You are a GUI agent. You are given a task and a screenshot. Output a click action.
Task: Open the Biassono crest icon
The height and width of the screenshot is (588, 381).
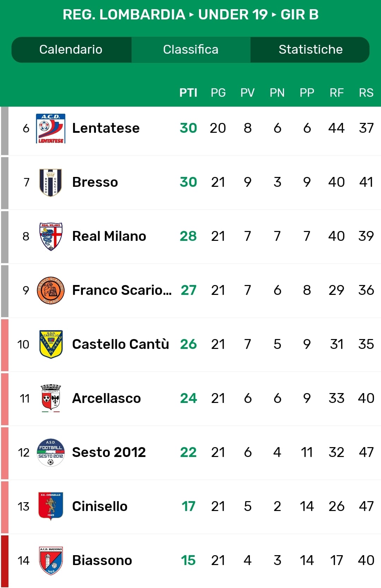(51, 560)
